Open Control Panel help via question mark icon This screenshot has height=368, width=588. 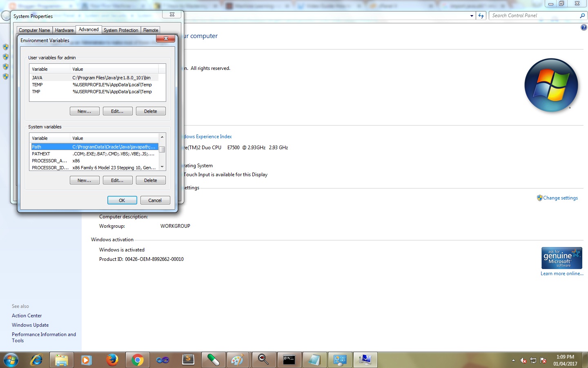584,27
